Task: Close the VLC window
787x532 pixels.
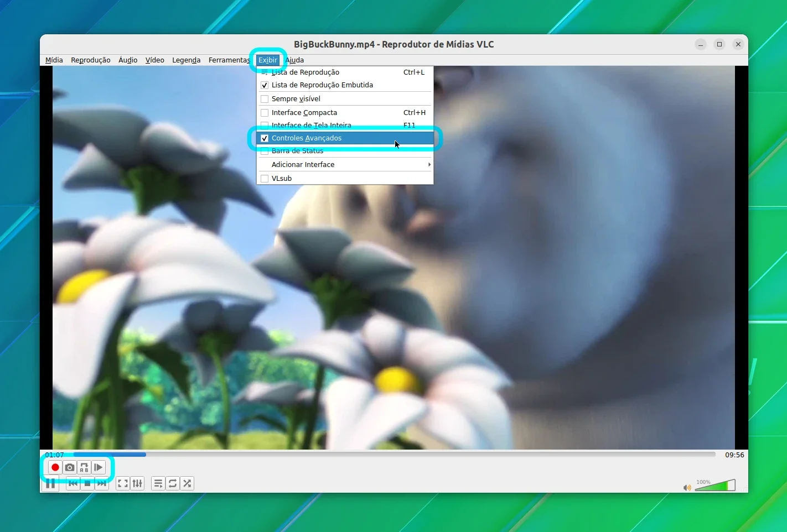Action: click(x=738, y=44)
